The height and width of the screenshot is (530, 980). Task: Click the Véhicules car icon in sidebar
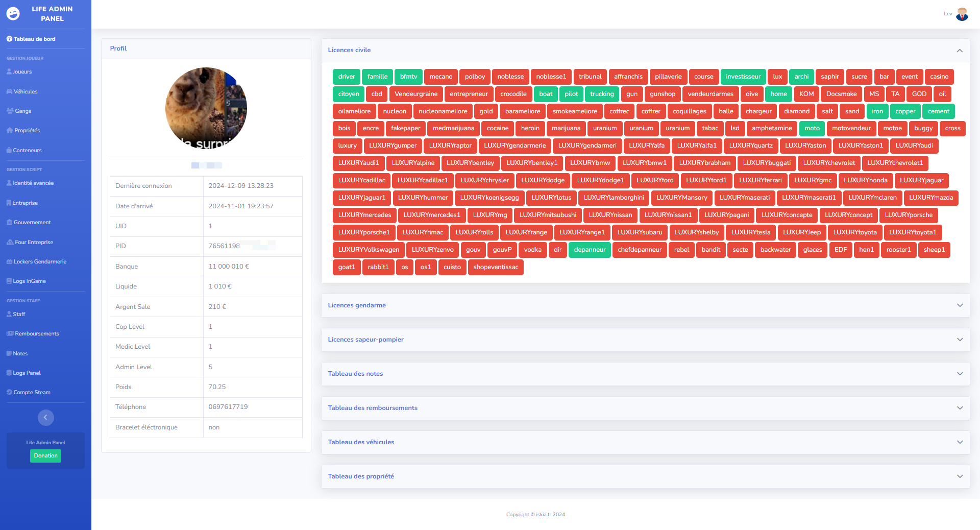10,92
